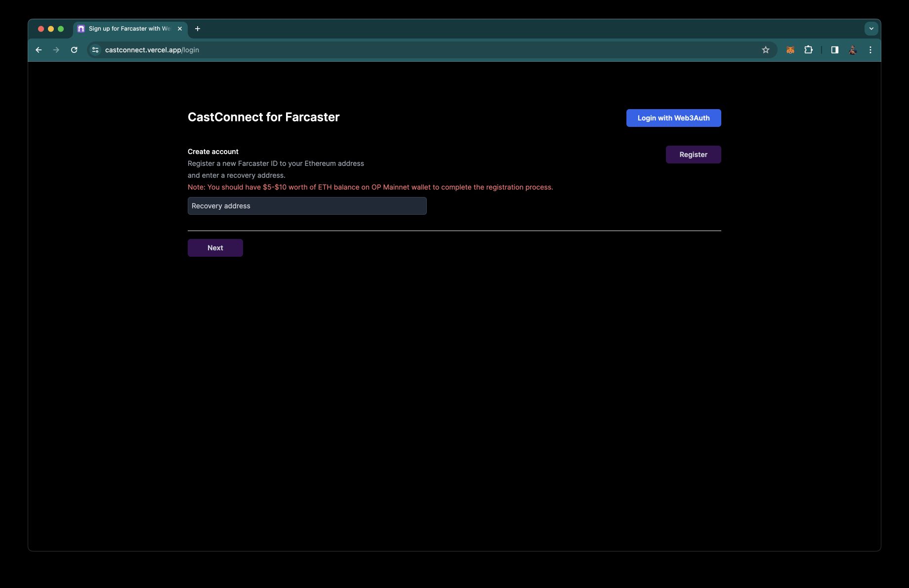This screenshot has height=588, width=909.
Task: Click the red window close button
Action: (41, 29)
